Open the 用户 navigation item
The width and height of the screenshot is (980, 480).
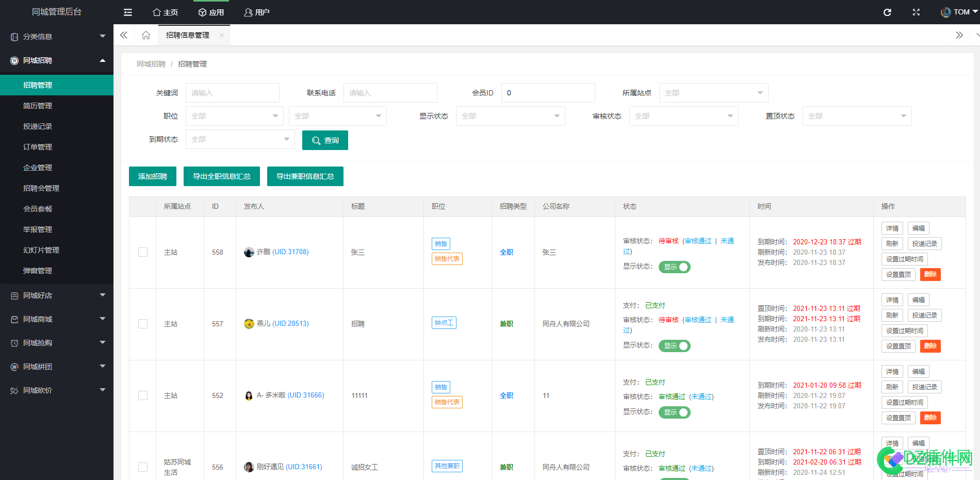256,12
